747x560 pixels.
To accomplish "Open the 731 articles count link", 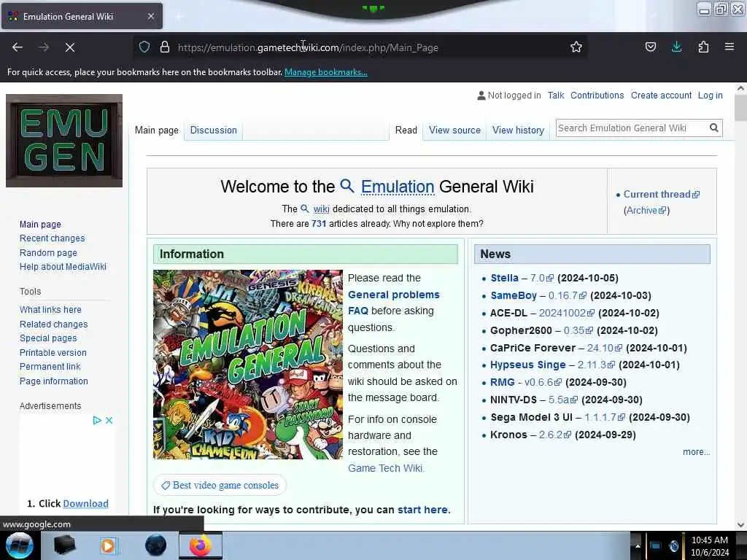I will pos(319,223).
